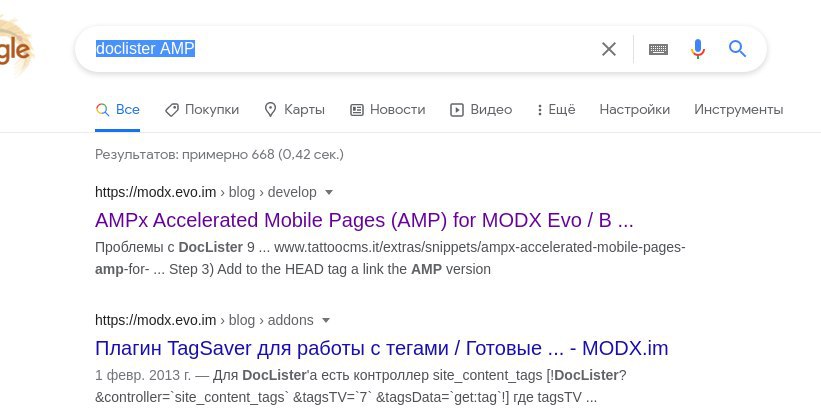Click the Карты pin icon
This screenshot has height=417, width=821.
(270, 109)
